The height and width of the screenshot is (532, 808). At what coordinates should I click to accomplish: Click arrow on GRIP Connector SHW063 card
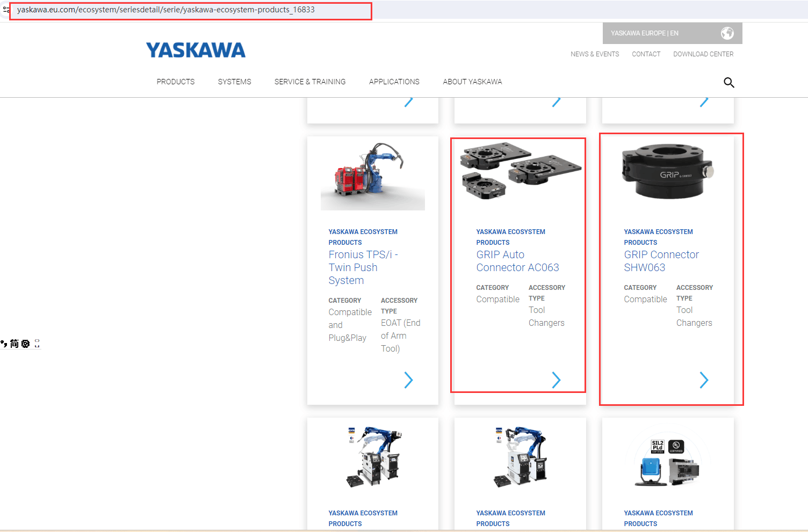(704, 380)
